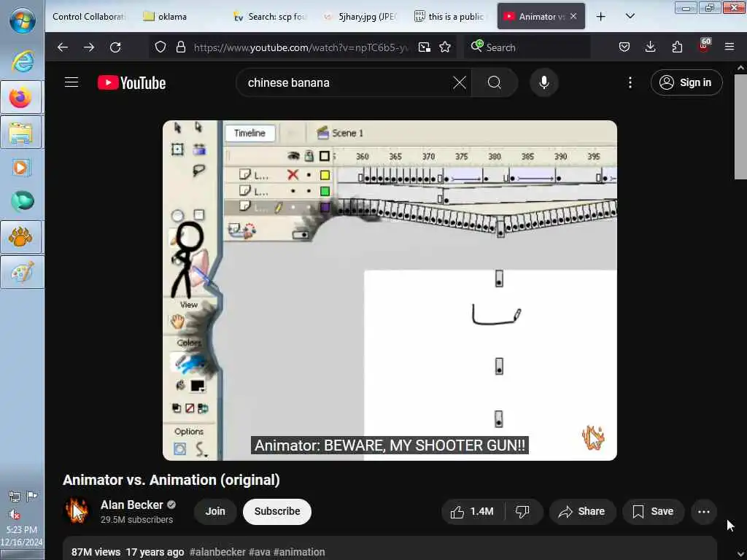Screen dimensions: 747x560
Task: Click the Share button
Action: 582,512
